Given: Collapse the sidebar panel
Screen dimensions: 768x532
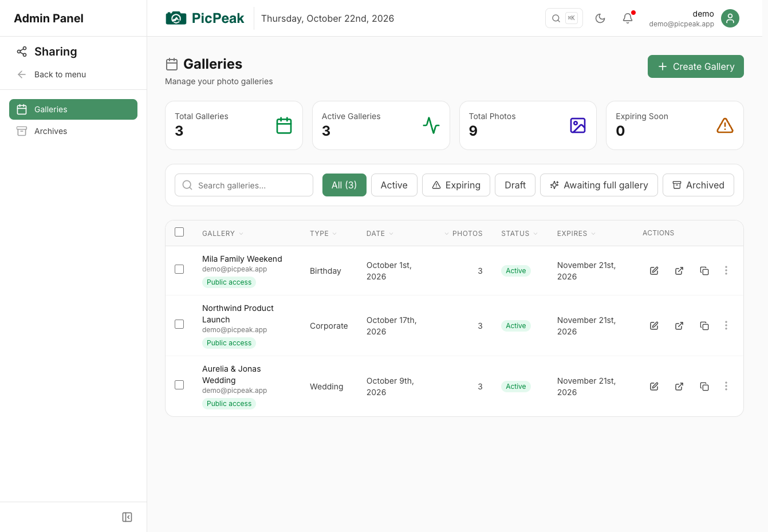Looking at the screenshot, I should 127,517.
